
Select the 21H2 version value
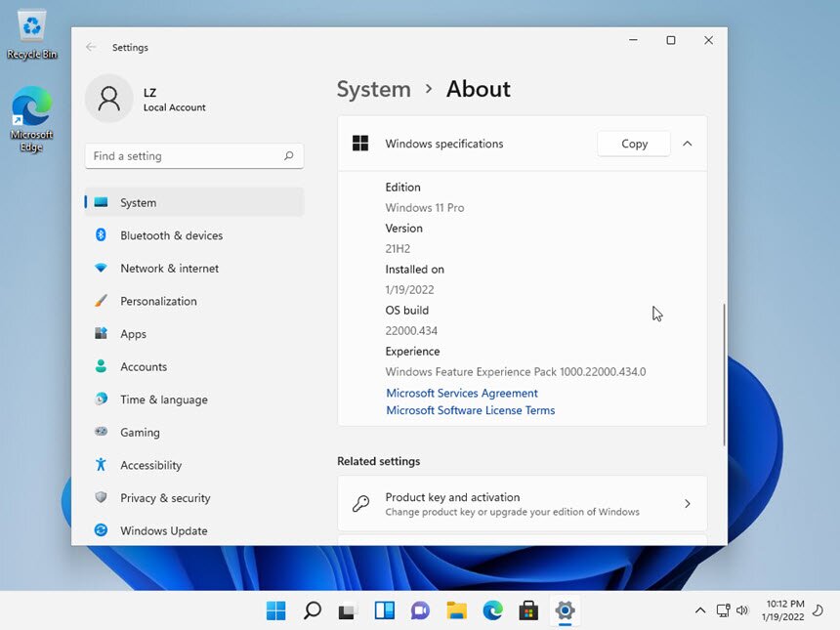pyautogui.click(x=398, y=248)
